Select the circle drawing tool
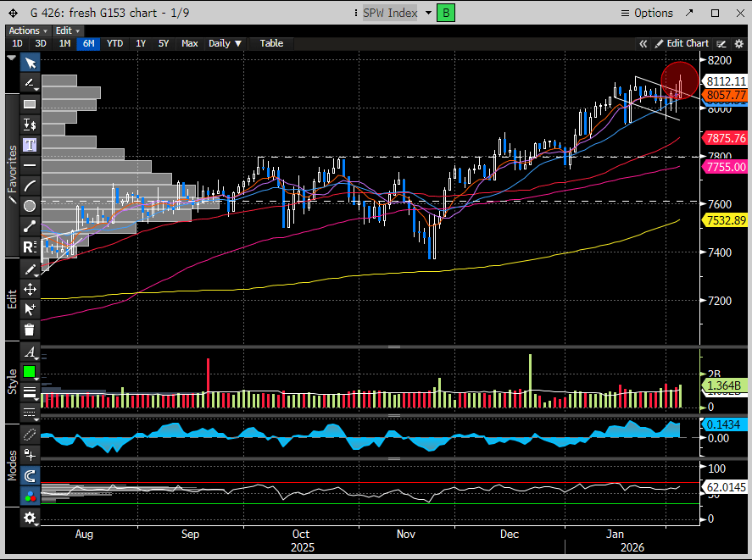This screenshot has height=560, width=752. coord(30,206)
